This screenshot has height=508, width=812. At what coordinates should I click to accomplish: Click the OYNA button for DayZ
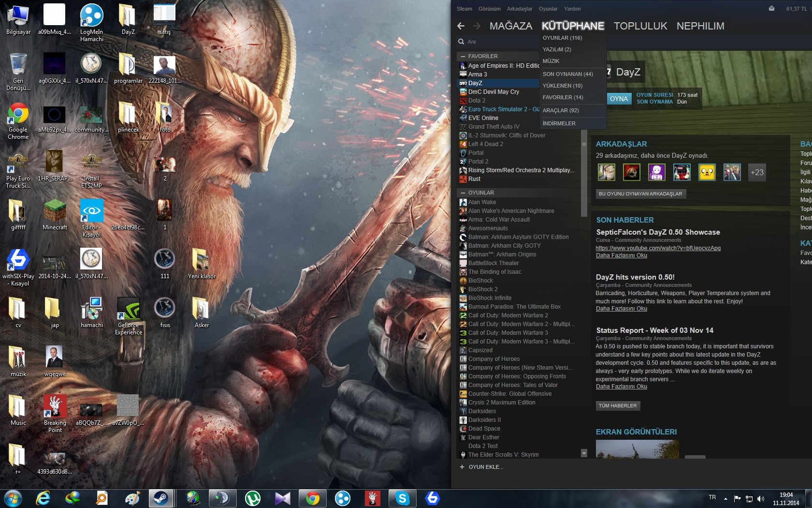[619, 99]
